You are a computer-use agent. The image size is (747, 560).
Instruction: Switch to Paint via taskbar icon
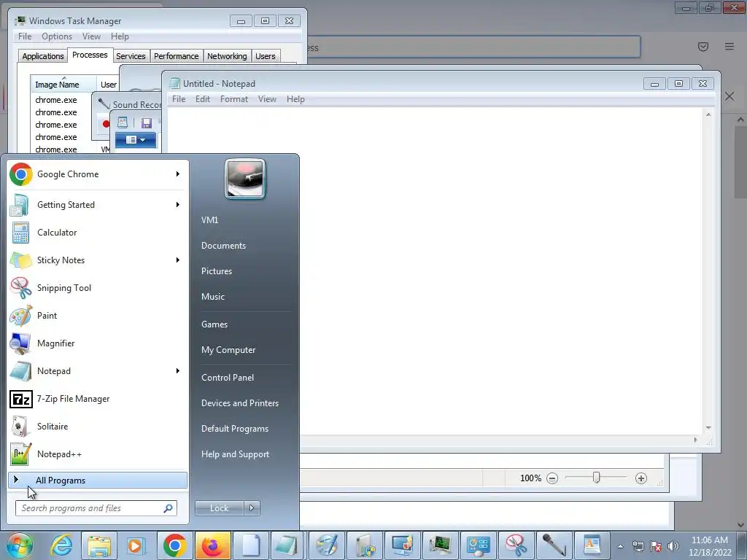(326, 545)
